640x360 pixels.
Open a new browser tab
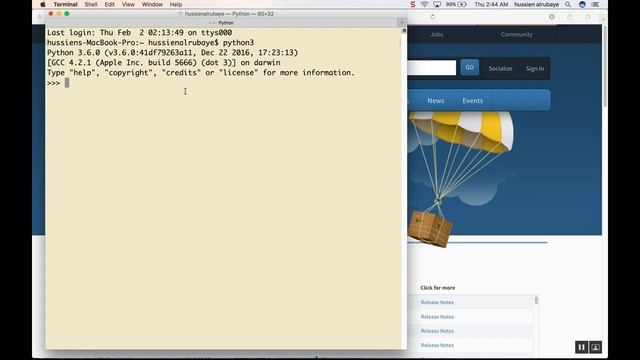pos(603,18)
